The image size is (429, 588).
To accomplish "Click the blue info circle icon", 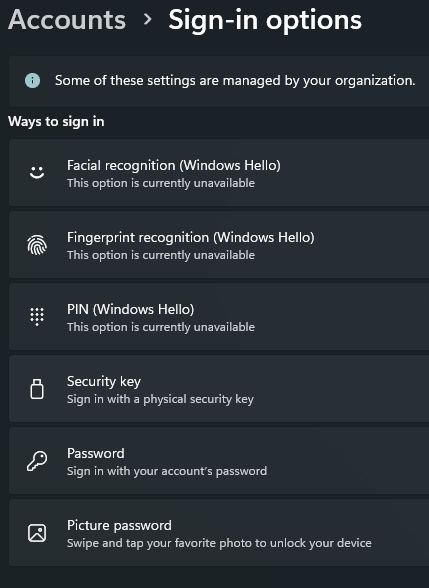I will [x=33, y=81].
